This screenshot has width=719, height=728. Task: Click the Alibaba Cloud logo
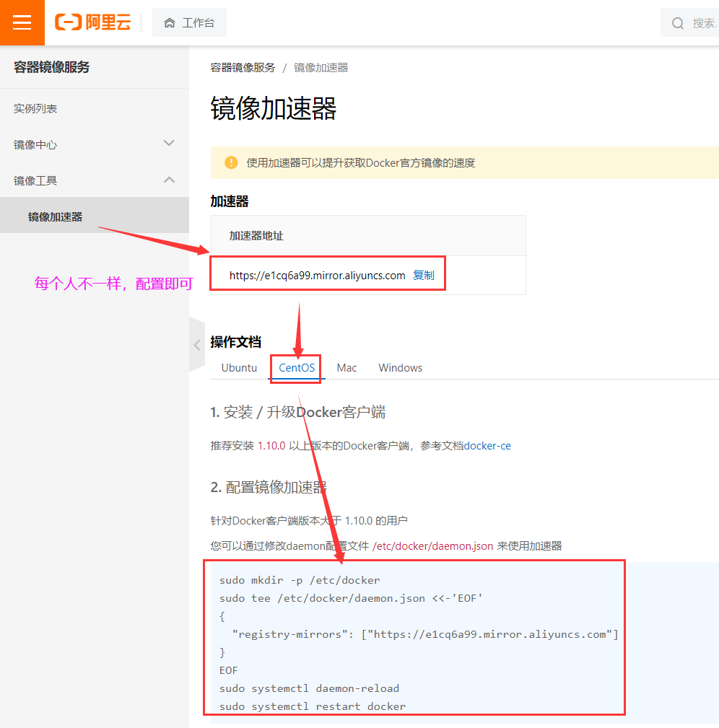[93, 22]
